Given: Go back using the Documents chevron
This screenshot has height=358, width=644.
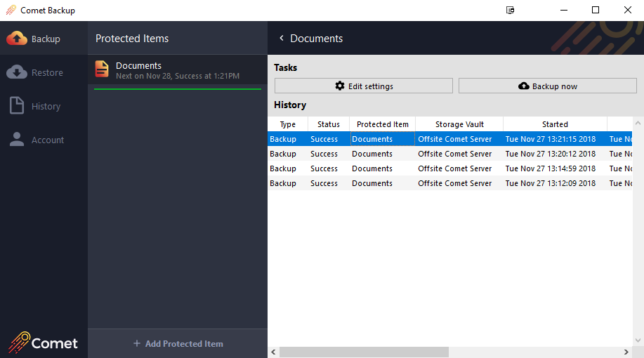Looking at the screenshot, I should point(282,39).
